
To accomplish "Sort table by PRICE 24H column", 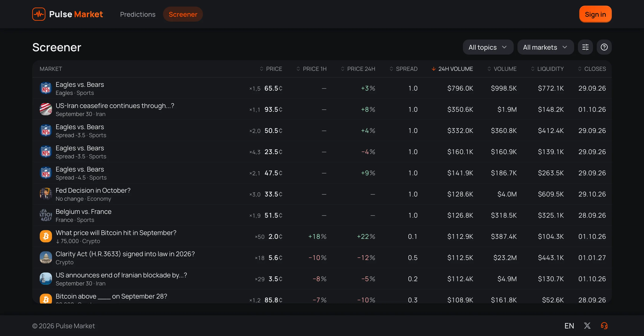I will [x=358, y=69].
